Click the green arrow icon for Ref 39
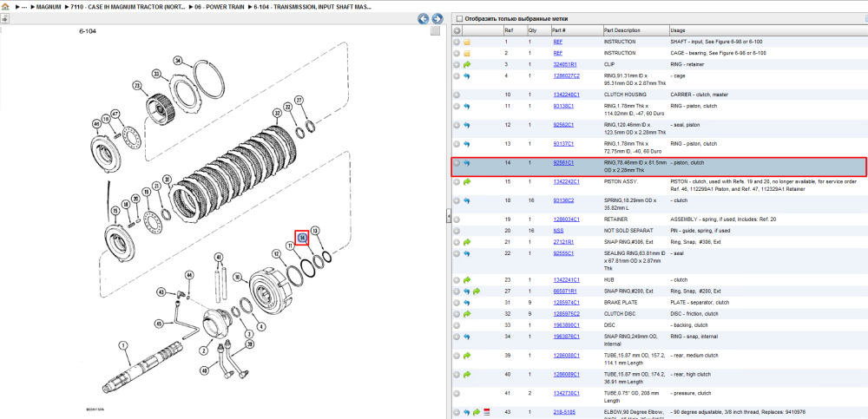Screen dimensions: 868x419 (x=467, y=356)
